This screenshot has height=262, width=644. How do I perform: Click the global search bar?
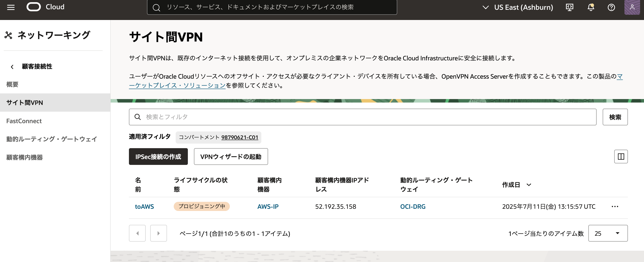[x=272, y=7]
